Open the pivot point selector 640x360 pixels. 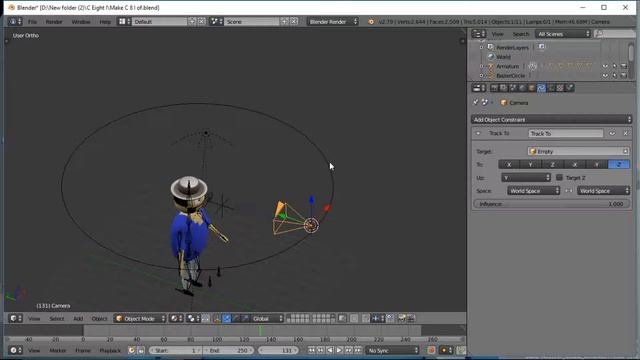click(193, 318)
